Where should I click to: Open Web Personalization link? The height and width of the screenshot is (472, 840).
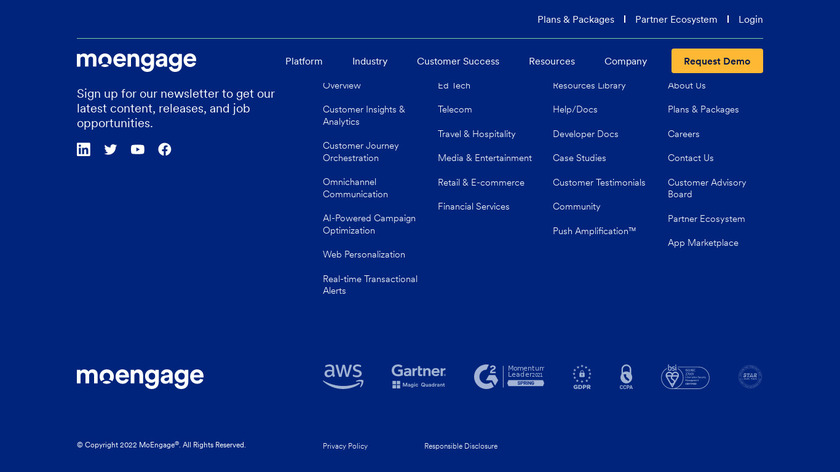click(x=364, y=255)
